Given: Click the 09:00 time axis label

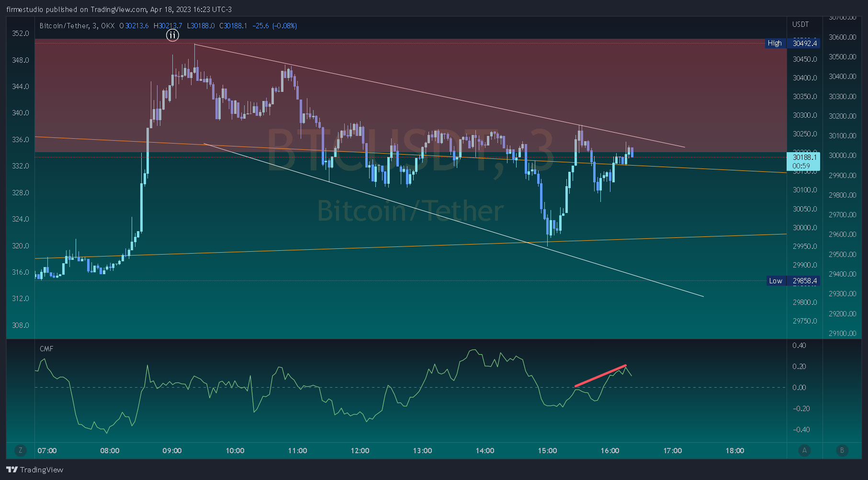Looking at the screenshot, I should 172,451.
